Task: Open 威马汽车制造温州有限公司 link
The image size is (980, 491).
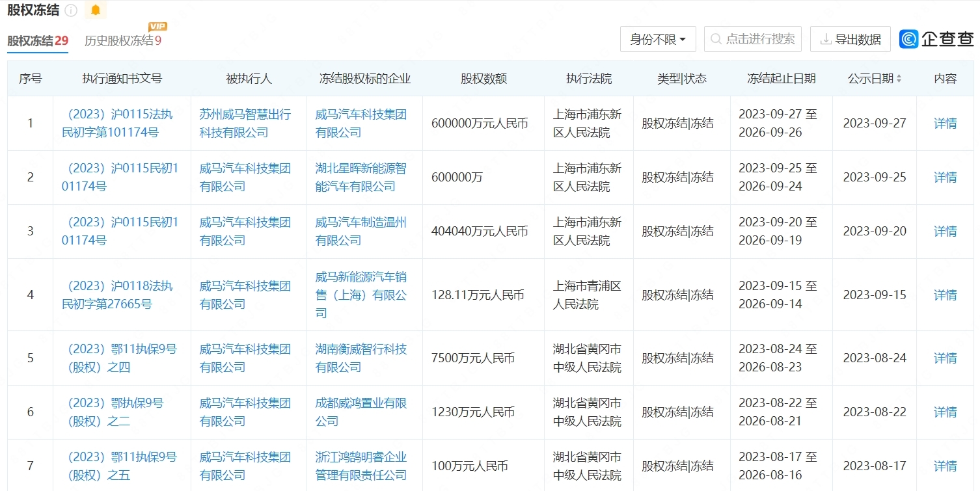Action: tap(361, 232)
